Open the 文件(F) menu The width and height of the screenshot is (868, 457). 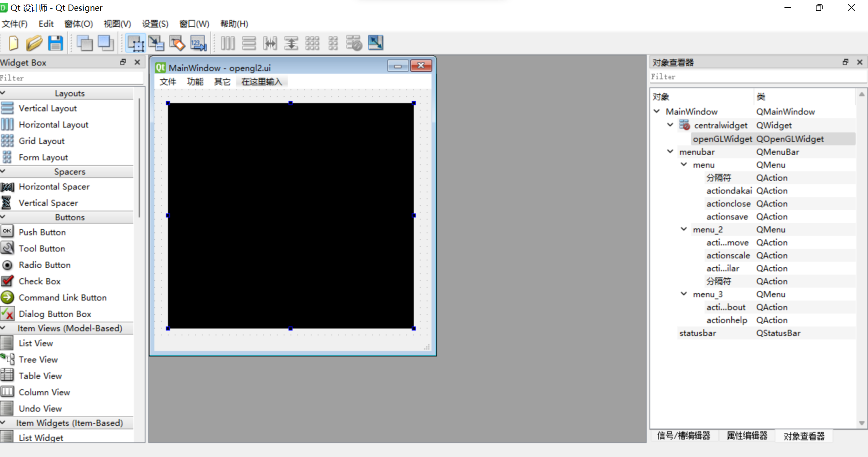(x=15, y=24)
